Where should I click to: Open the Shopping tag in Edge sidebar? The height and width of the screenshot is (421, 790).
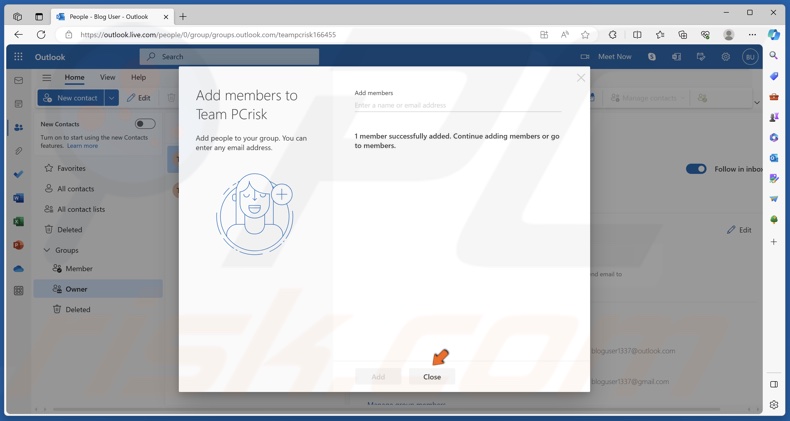pos(773,76)
